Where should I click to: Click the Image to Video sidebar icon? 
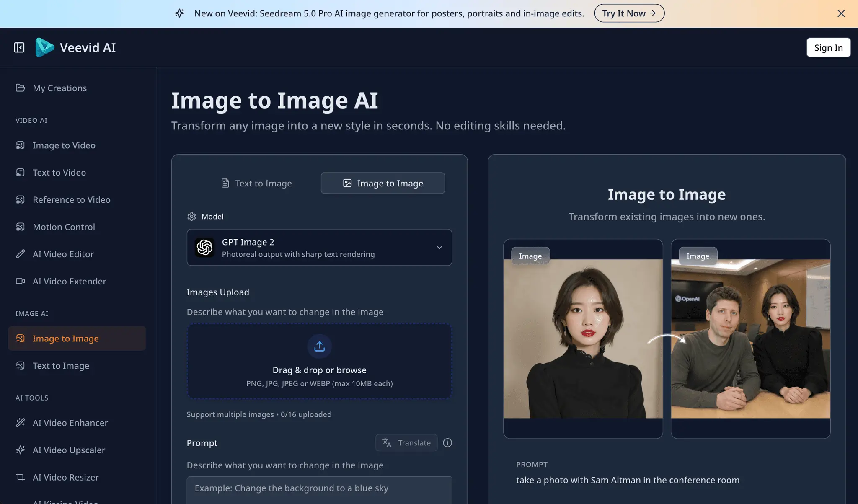click(x=20, y=145)
